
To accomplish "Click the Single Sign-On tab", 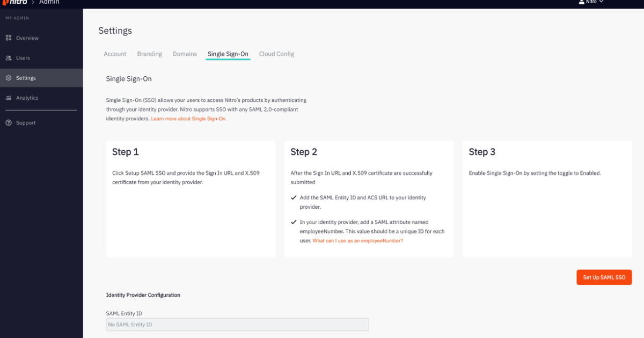I will click(x=228, y=54).
